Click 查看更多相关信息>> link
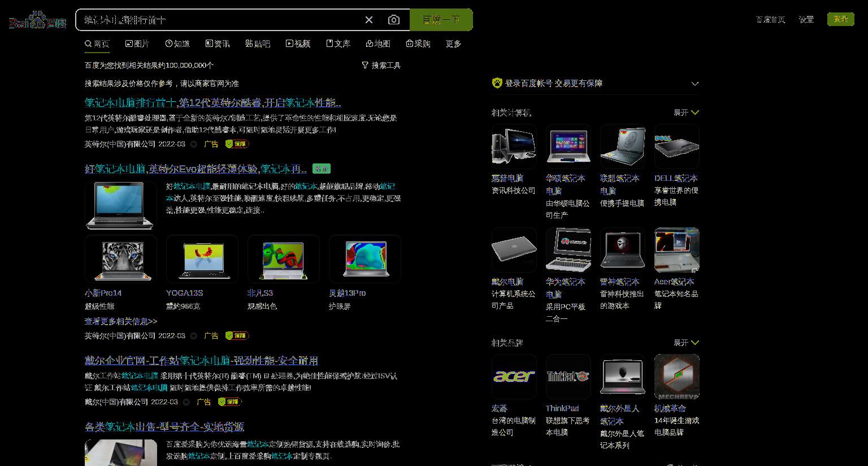The image size is (868, 466). pyautogui.click(x=121, y=321)
